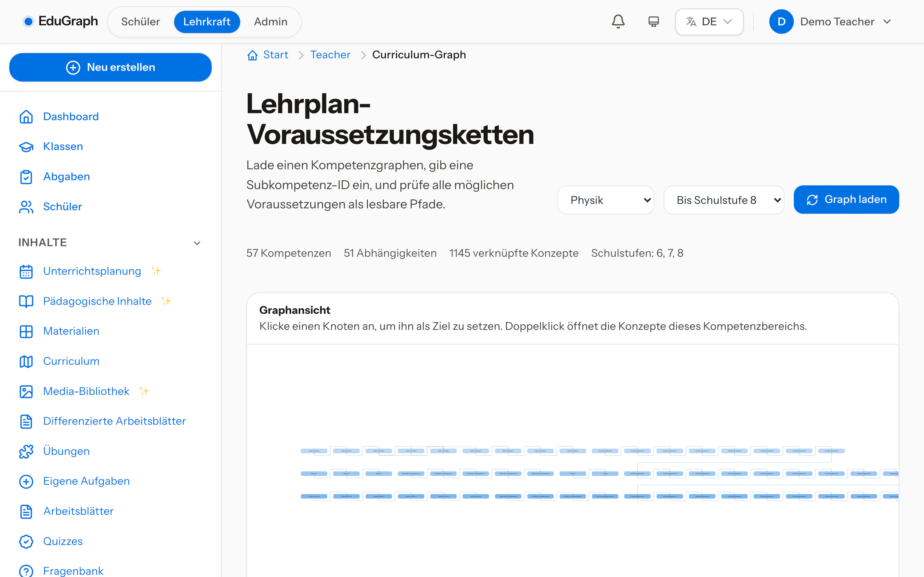Select the Lehrkraft role pill
Image resolution: width=924 pixels, height=577 pixels.
(207, 22)
